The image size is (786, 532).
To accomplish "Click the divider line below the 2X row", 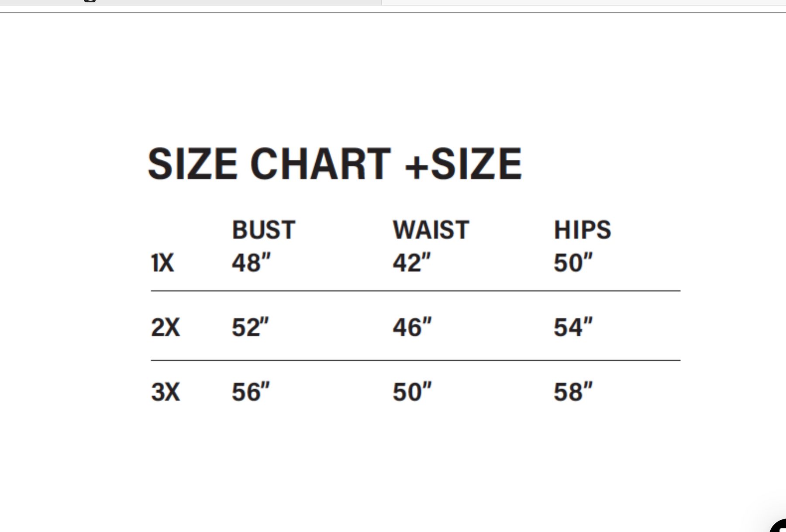I will pyautogui.click(x=415, y=360).
